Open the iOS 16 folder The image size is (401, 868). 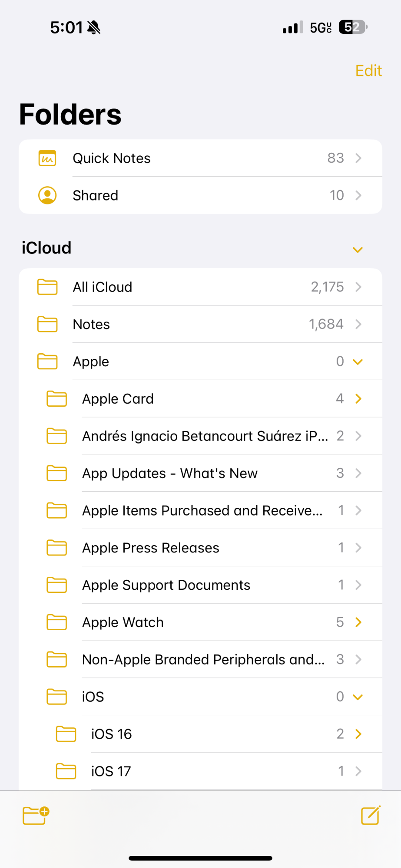coord(200,733)
